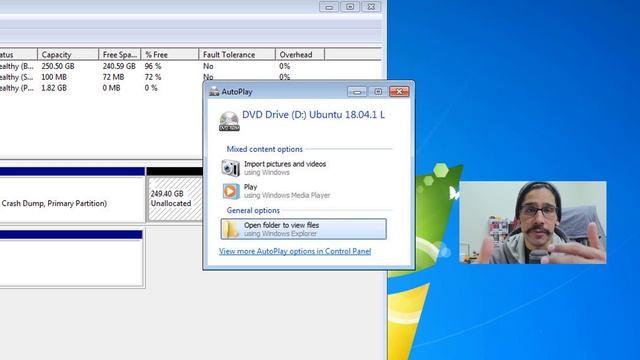The width and height of the screenshot is (640, 360).
Task: Click the 0 % free value
Action: click(151, 88)
